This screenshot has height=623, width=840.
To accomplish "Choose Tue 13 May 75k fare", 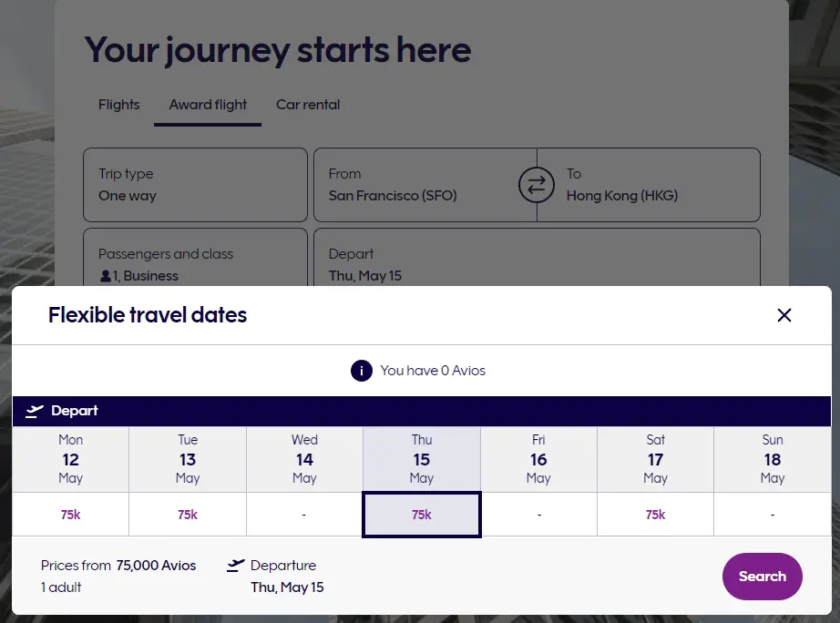I will (x=188, y=515).
